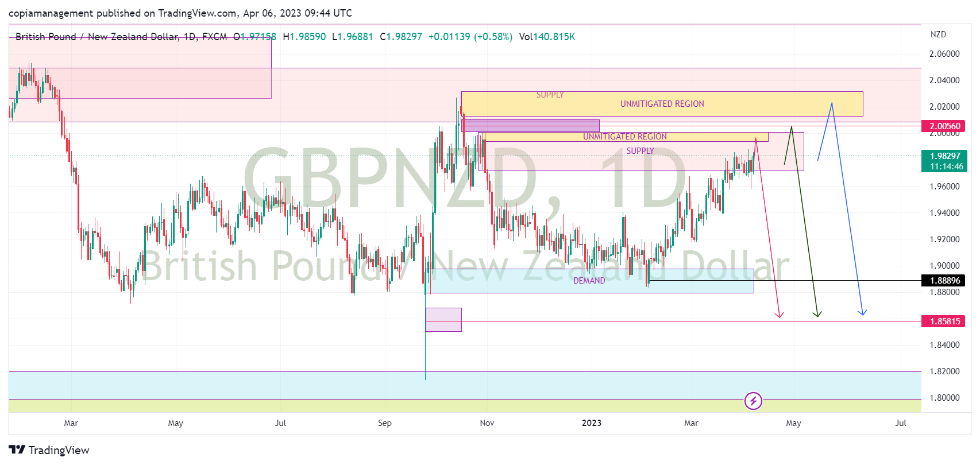Click the 2.00560 red price label

[944, 126]
